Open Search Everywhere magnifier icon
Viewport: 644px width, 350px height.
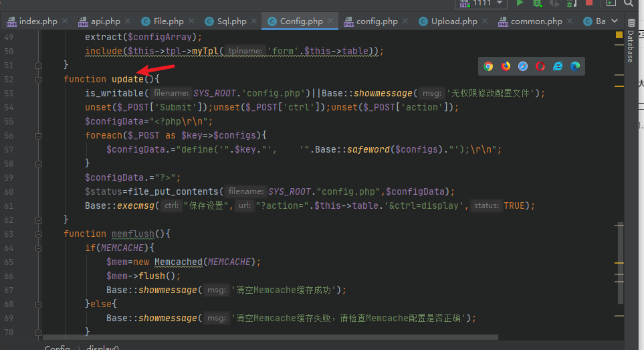pos(629,3)
